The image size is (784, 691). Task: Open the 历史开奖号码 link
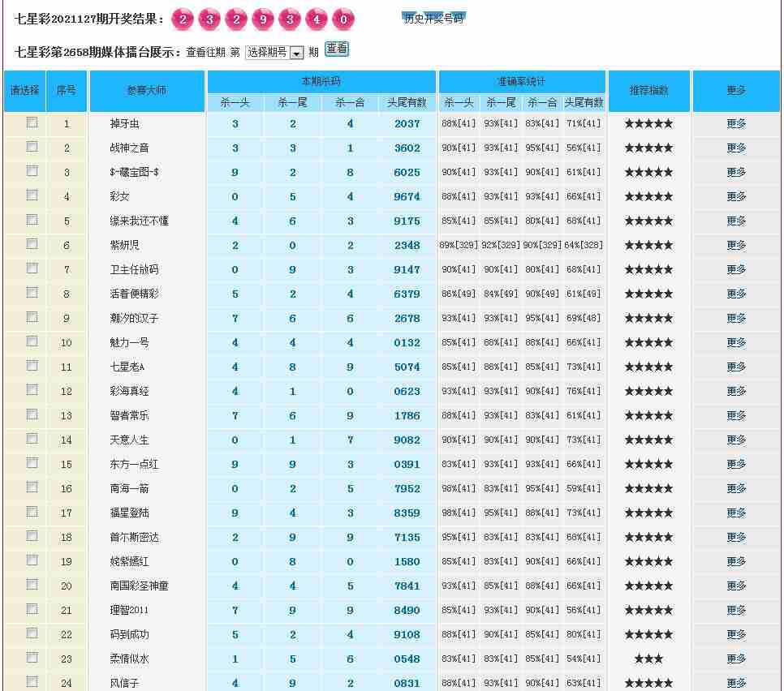pyautogui.click(x=433, y=19)
